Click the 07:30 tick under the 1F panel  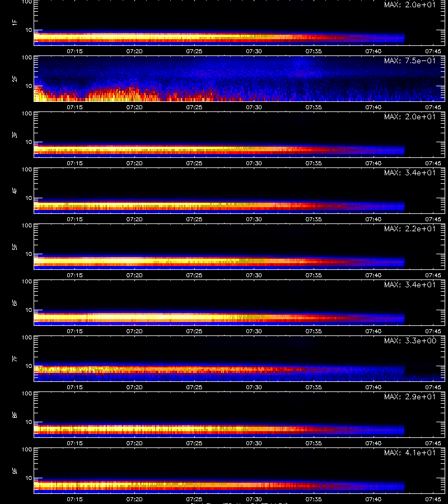pos(254,52)
